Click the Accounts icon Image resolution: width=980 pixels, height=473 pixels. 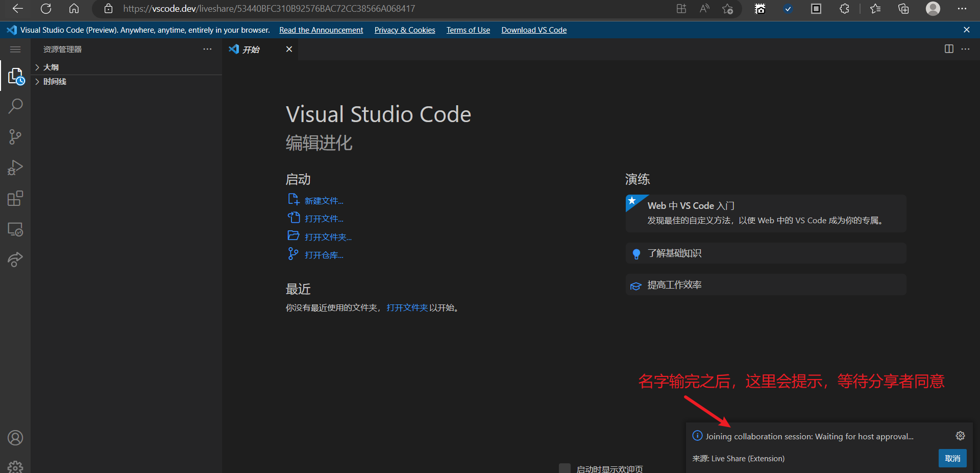coord(15,438)
